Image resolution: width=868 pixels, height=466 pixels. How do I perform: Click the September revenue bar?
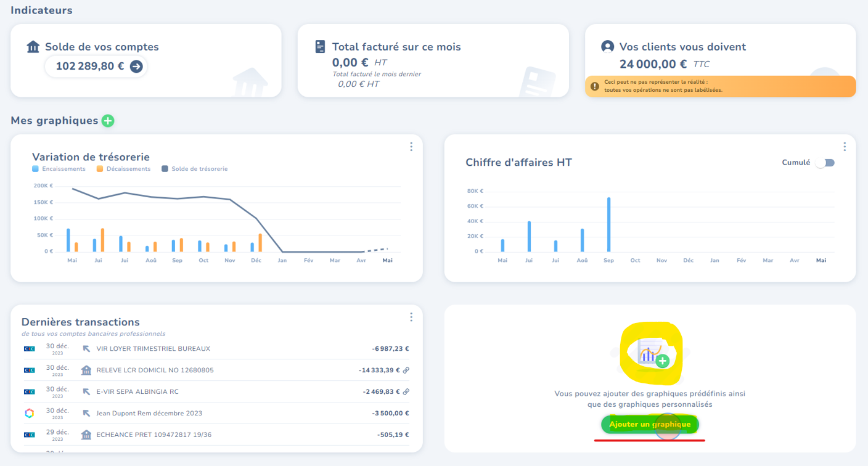click(608, 224)
